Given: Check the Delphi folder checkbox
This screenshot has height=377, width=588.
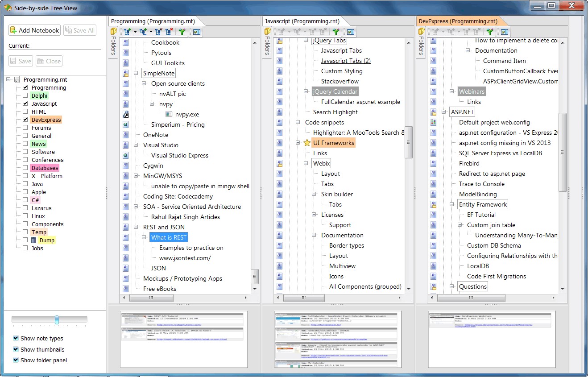Looking at the screenshot, I should pos(25,95).
